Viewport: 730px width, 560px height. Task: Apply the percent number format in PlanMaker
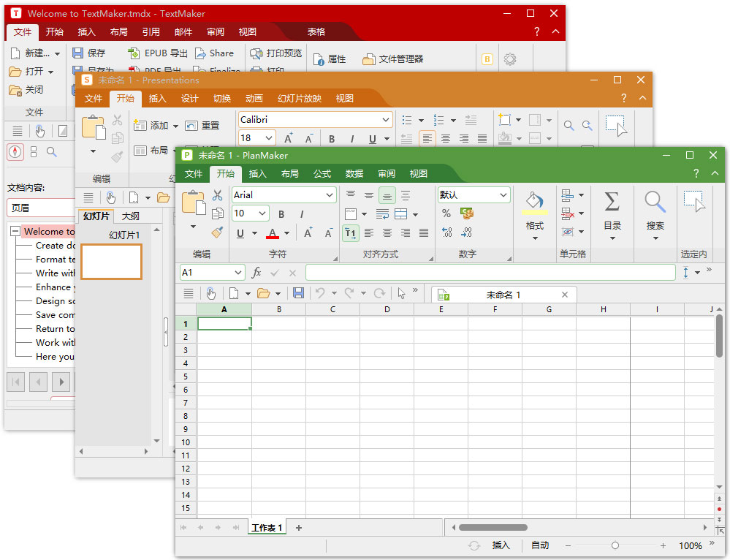pyautogui.click(x=446, y=213)
